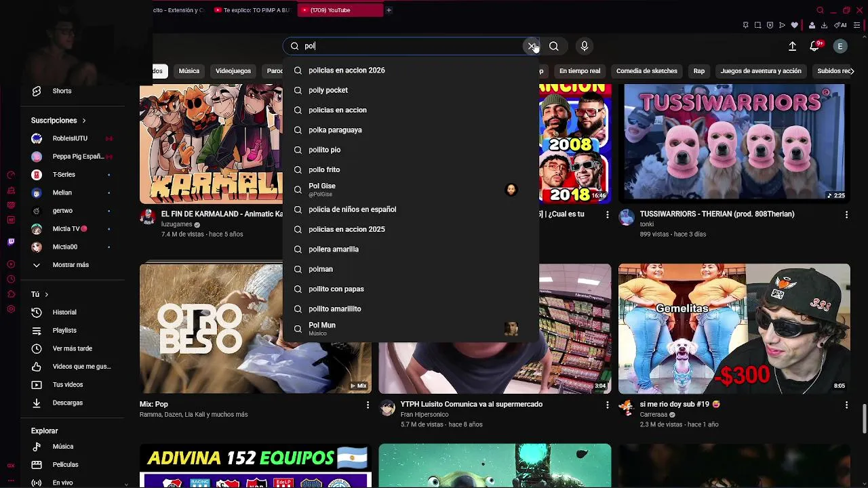Open the notifications bell
Screen dimensions: 868x488
click(815, 46)
